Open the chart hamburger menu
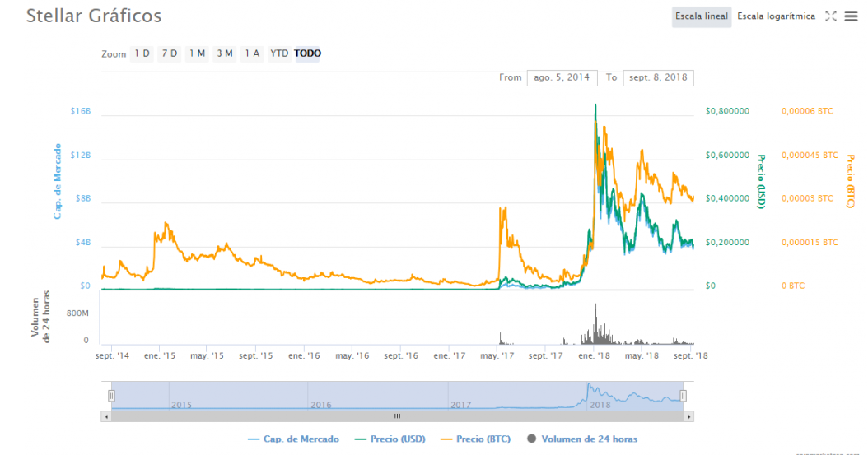868x455 pixels. 851,16
